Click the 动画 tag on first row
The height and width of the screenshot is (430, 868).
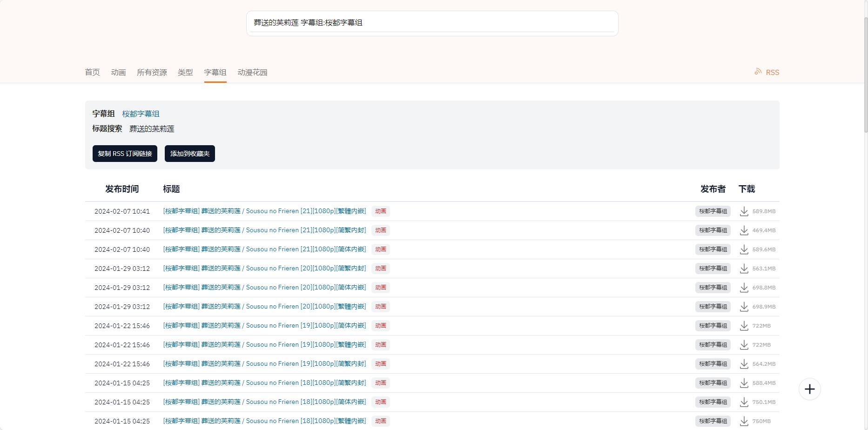click(x=380, y=211)
